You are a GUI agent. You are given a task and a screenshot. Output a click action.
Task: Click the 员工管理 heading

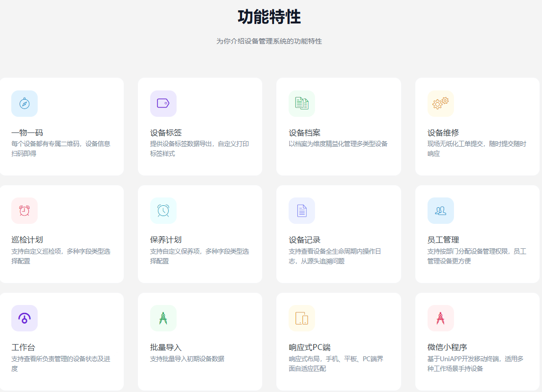click(x=443, y=240)
